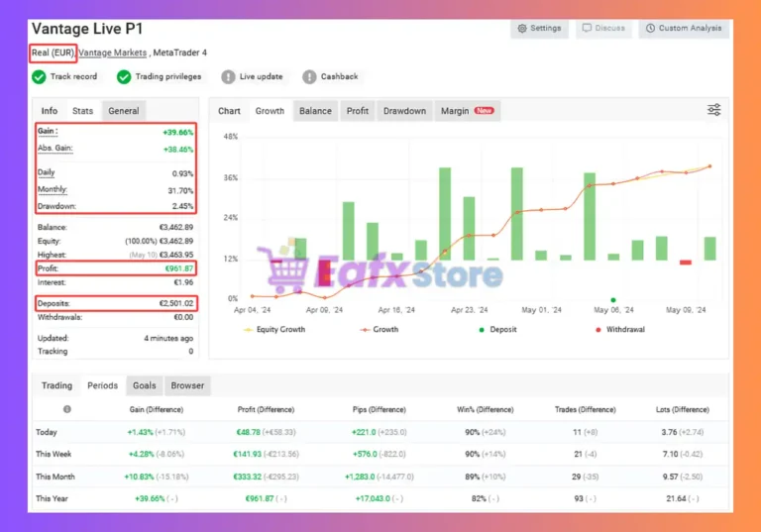Click the Today row label
761x532 pixels.
[x=47, y=432]
